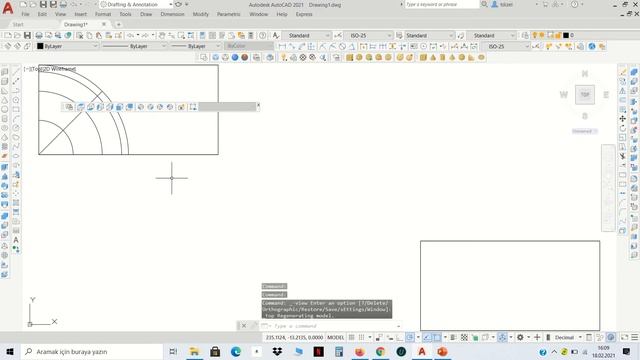Select the Line tool in draw toolbar
The height and width of the screenshot is (360, 640).
click(x=16, y=72)
